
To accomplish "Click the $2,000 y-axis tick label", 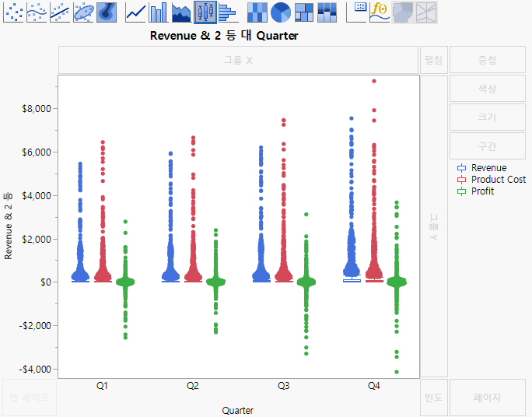I will [x=37, y=239].
